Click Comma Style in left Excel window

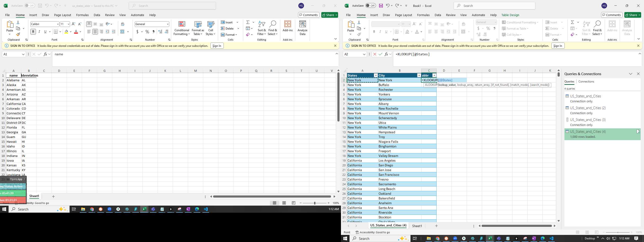(153, 32)
